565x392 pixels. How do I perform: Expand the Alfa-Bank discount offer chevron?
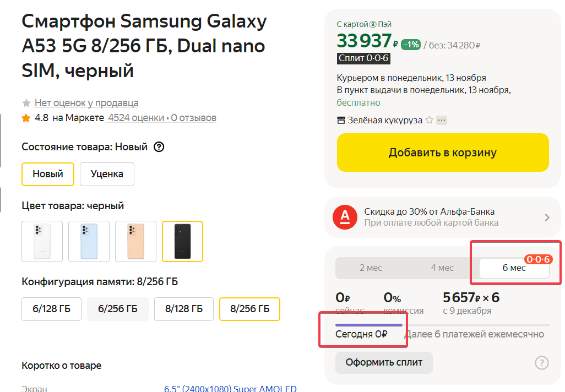click(547, 217)
